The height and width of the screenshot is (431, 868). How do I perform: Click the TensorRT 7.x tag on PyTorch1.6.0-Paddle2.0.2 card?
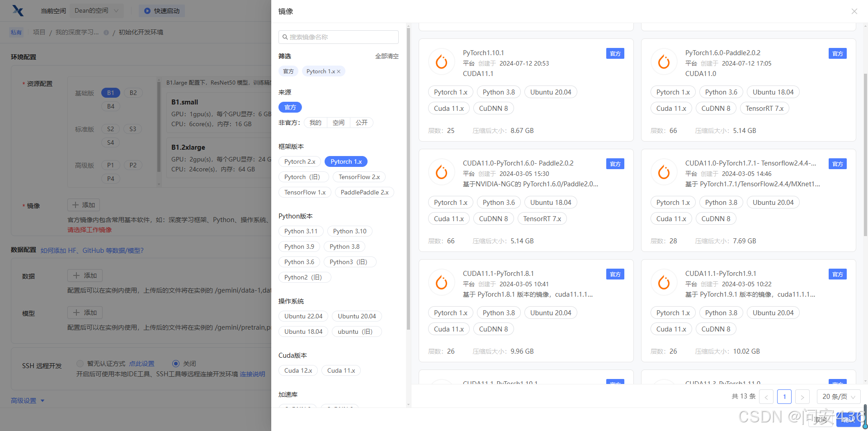764,108
